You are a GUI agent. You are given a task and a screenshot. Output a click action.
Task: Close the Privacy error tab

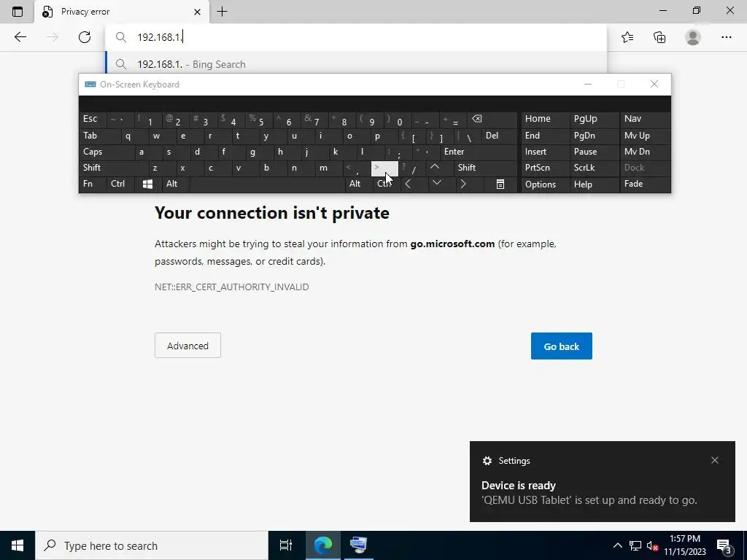(x=197, y=12)
